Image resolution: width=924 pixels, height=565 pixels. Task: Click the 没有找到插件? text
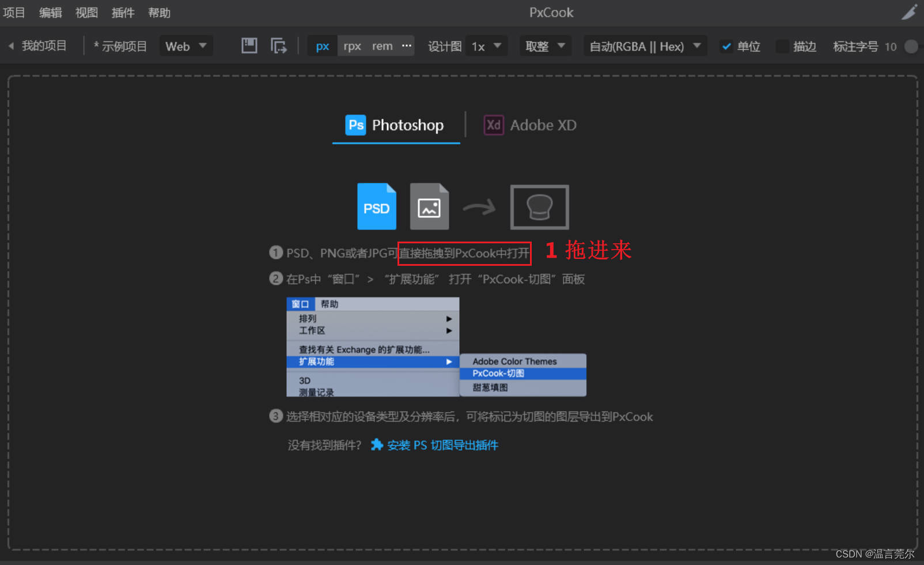coord(324,445)
